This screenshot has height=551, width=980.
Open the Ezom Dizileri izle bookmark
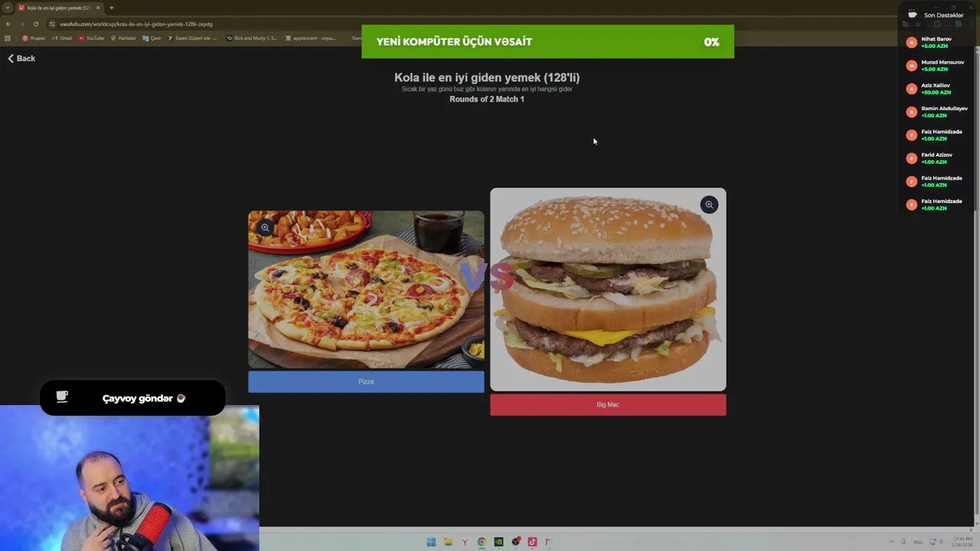[x=192, y=37]
